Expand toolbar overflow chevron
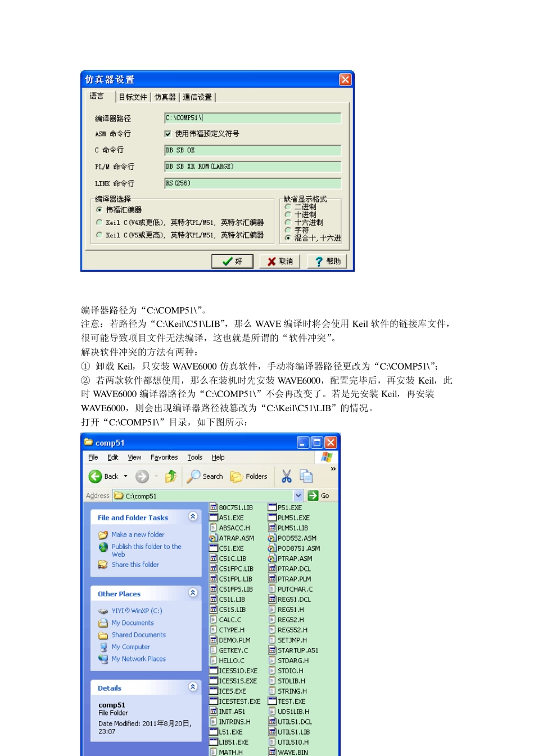This screenshot has width=534, height=756. (333, 469)
